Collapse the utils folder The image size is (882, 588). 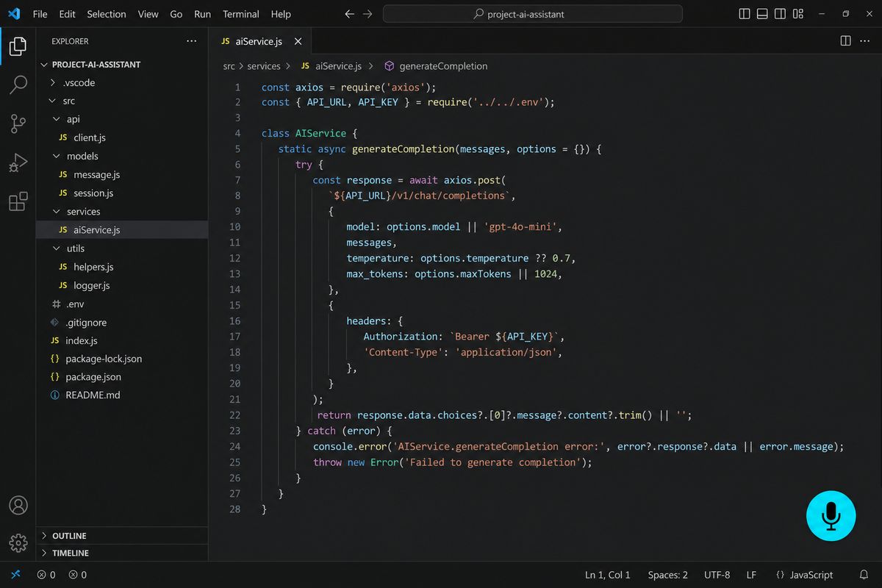122,248
